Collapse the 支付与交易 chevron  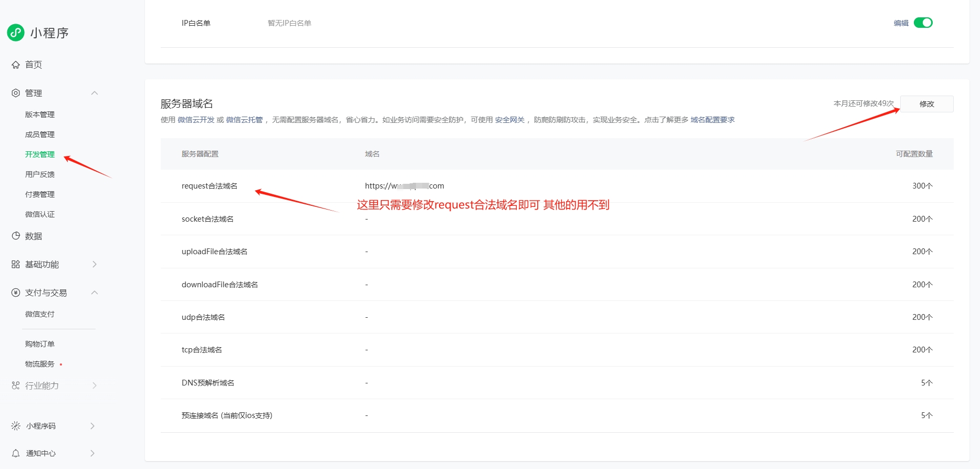[95, 293]
